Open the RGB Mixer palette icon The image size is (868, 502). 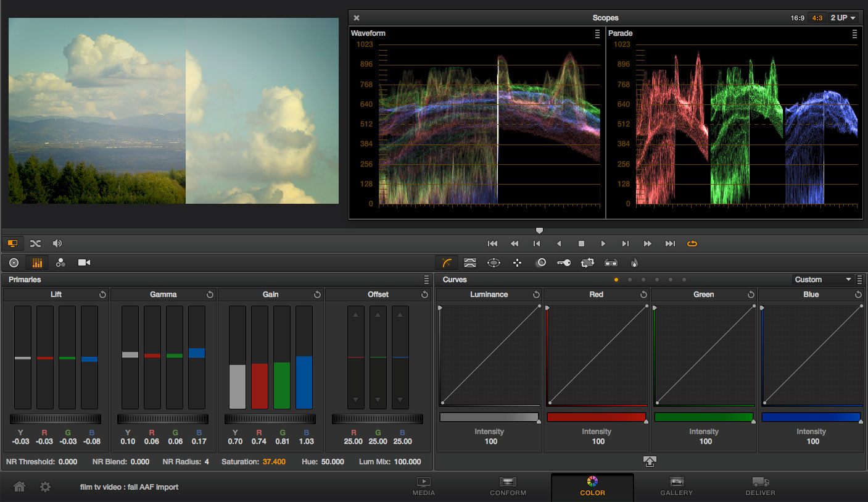(x=60, y=262)
